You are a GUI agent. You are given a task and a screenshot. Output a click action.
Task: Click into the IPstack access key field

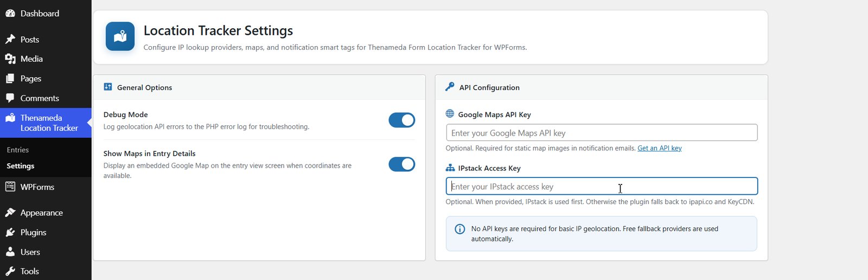(602, 187)
